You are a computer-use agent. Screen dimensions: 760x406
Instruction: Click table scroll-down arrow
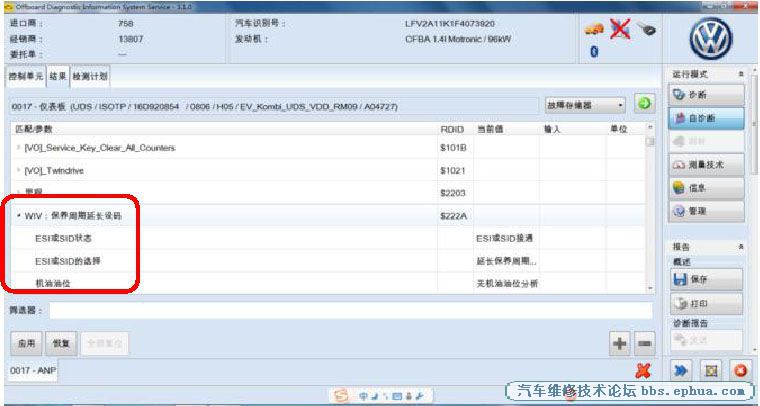(x=650, y=288)
